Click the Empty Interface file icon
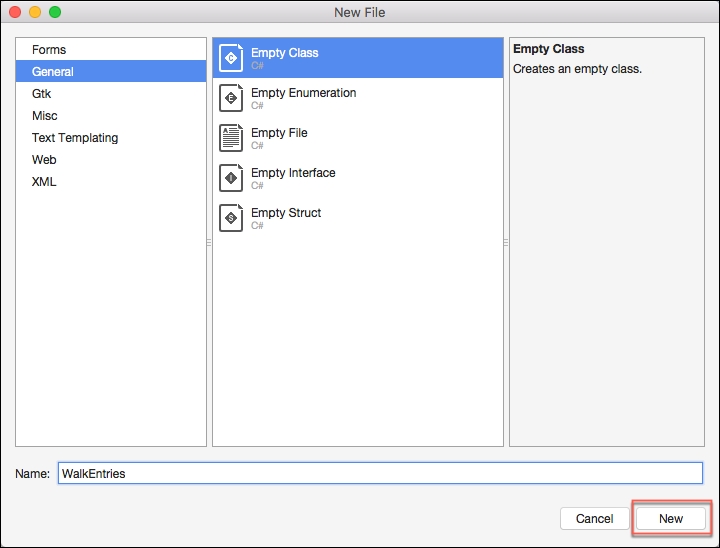Screen dimensions: 720x548 [231, 178]
